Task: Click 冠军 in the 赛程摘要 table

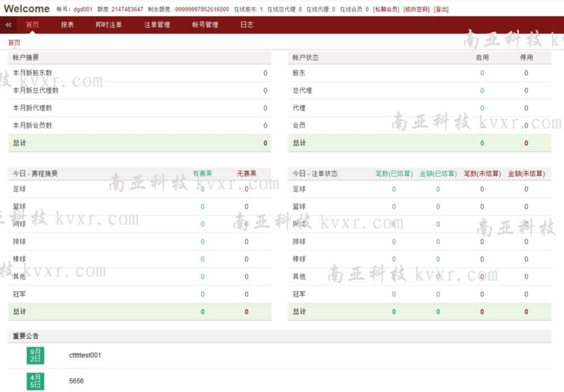Action: pos(19,294)
